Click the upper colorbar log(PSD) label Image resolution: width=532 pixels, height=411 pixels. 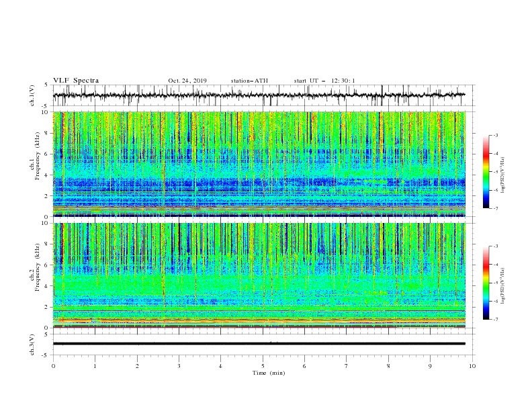coord(503,175)
